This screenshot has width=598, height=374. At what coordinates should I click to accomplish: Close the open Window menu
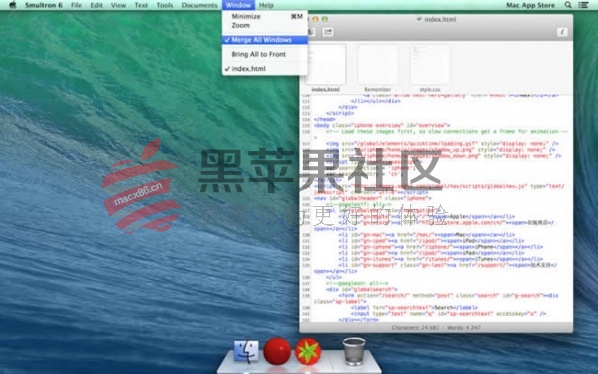[238, 5]
